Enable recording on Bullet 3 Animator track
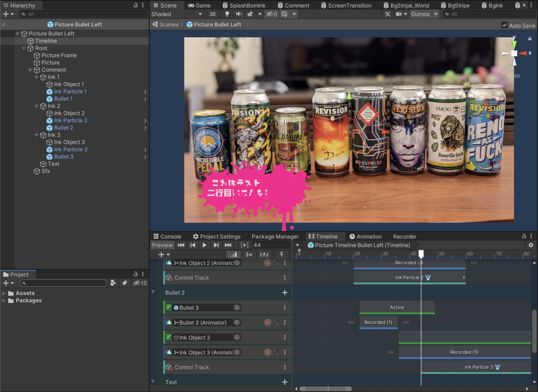This screenshot has height=392, width=538. [x=268, y=322]
